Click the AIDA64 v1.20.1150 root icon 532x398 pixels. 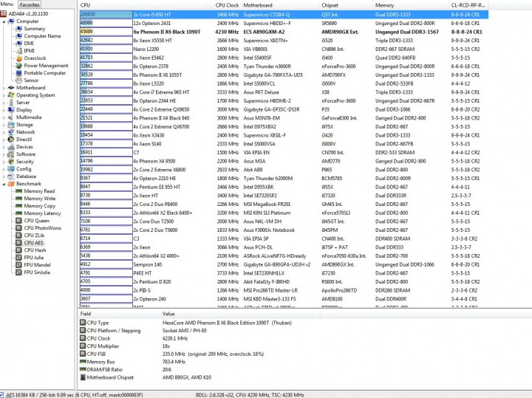point(4,14)
